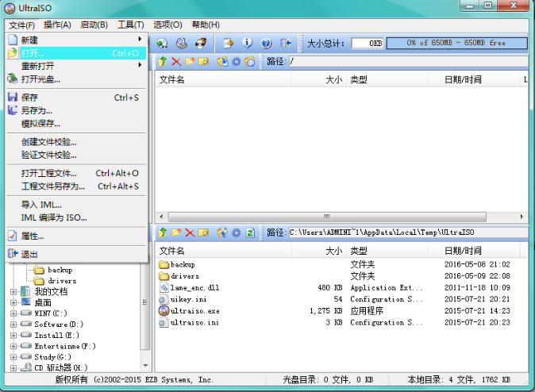Image resolution: width=535 pixels, height=392 pixels.
Task: Click the Up arrow icon in upper image pane
Action: pos(163,61)
